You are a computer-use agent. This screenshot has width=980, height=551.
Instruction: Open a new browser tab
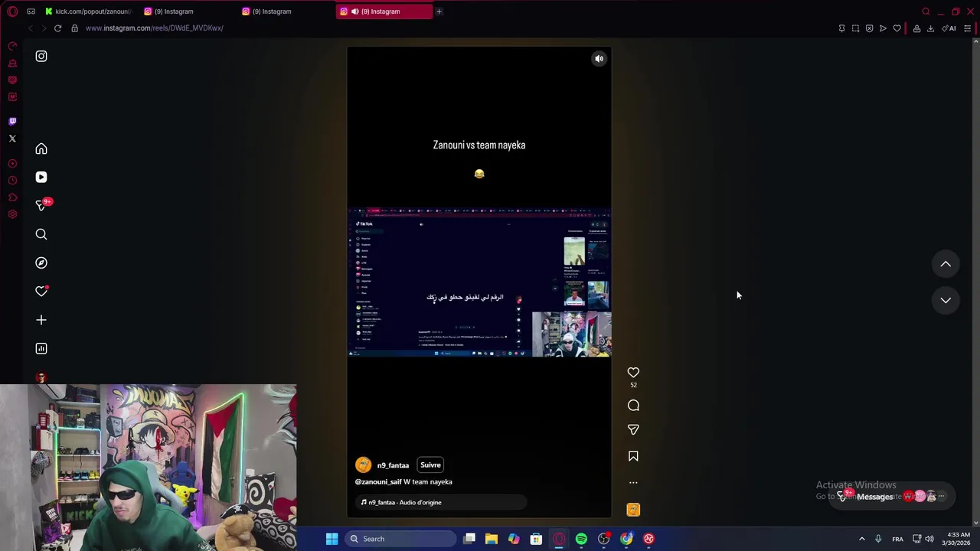439,11
